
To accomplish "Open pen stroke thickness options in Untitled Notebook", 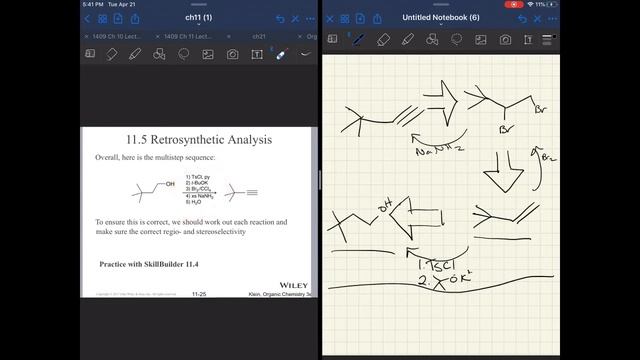I will [x=547, y=40].
